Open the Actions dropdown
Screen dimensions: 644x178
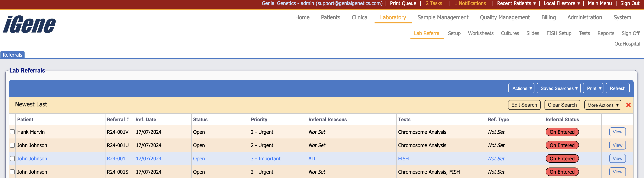[x=521, y=88]
